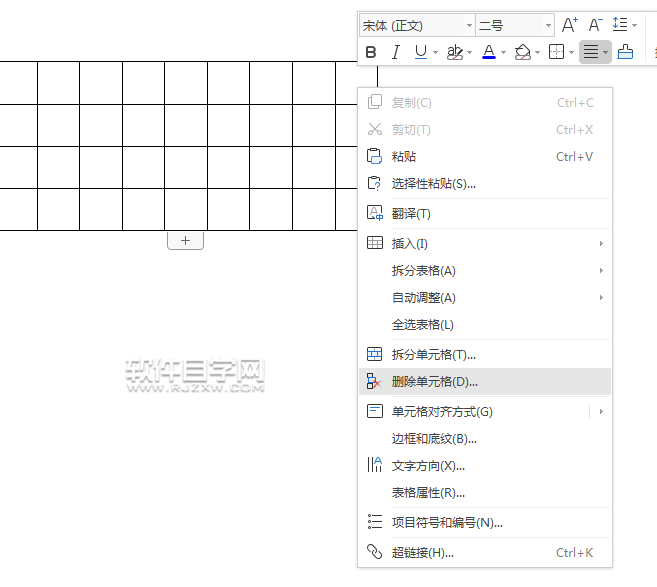Click the text highlight color icon
Image resolution: width=657 pixels, height=587 pixels.
(x=455, y=52)
